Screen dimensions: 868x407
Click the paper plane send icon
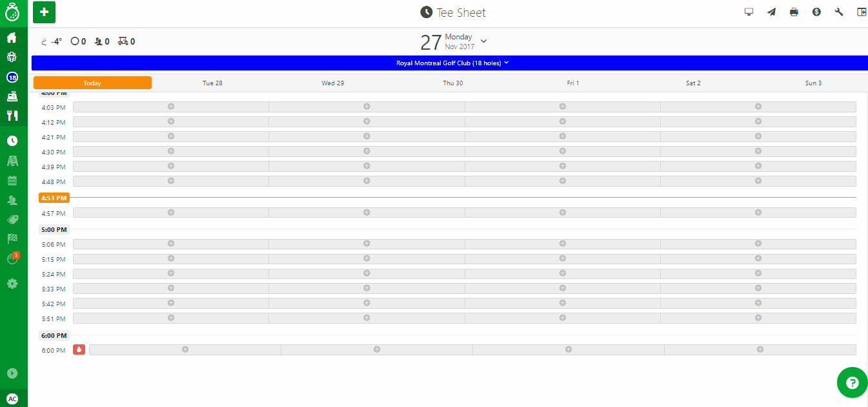click(771, 12)
